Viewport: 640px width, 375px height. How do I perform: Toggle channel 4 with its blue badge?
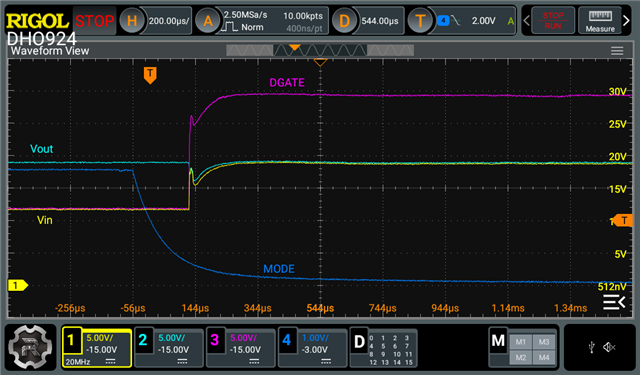click(x=287, y=340)
